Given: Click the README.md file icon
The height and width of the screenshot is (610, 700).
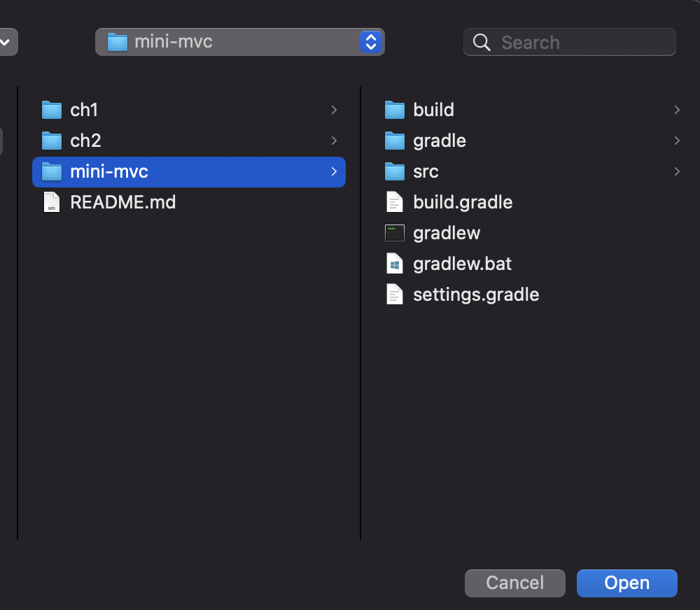Looking at the screenshot, I should coord(52,202).
